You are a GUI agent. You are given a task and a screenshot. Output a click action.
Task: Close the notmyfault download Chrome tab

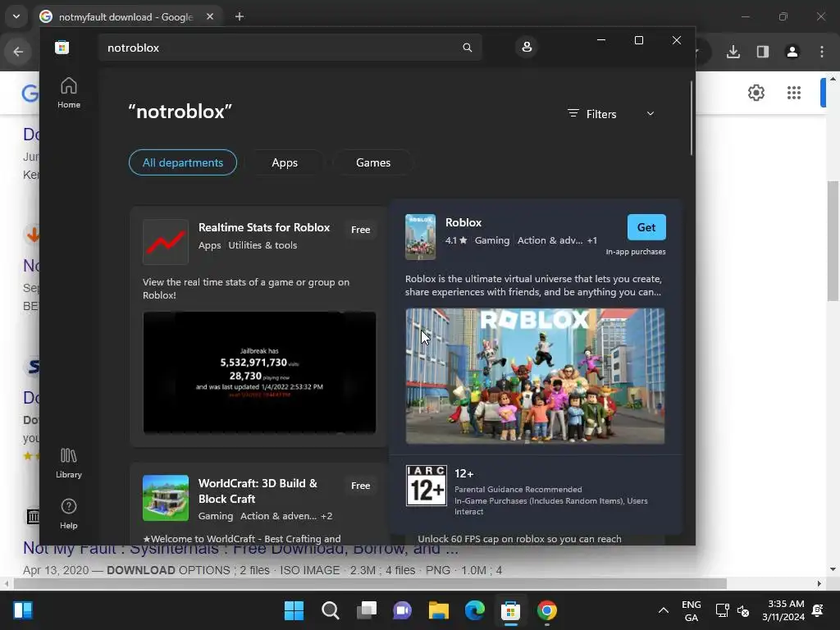click(210, 16)
